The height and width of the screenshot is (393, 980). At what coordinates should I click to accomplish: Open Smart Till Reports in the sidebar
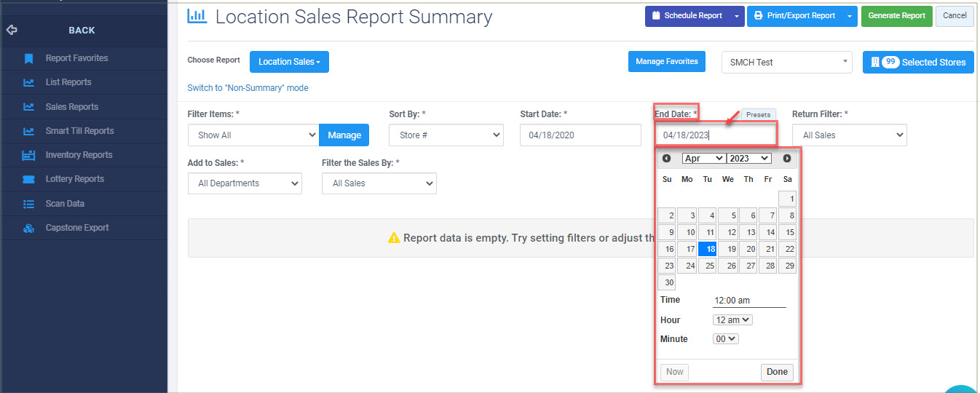pos(79,131)
